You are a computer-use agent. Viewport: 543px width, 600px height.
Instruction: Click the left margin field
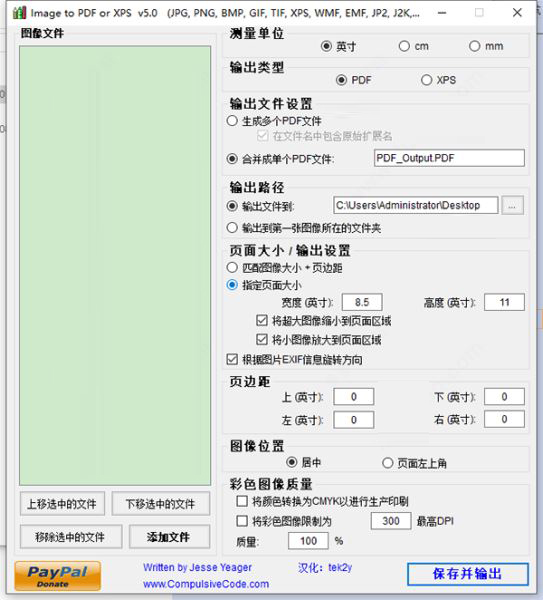pyautogui.click(x=354, y=420)
